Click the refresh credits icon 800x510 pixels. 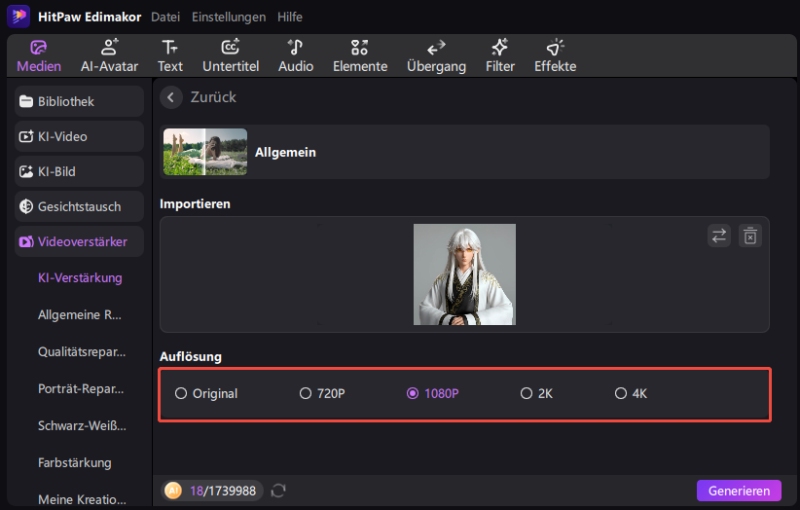[x=279, y=490]
